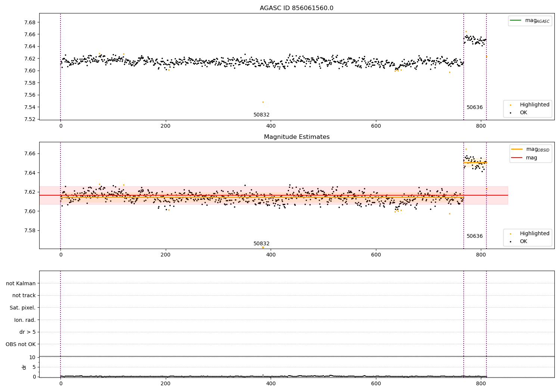Click the "not Kalman" flag label
Viewport: 560px width, 392px height.
tap(21, 283)
